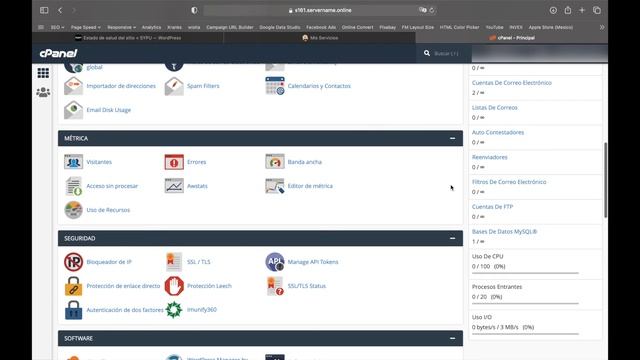Screen dimensions: 640x360
Task: Open the Spam Filters icon
Action: click(x=174, y=86)
